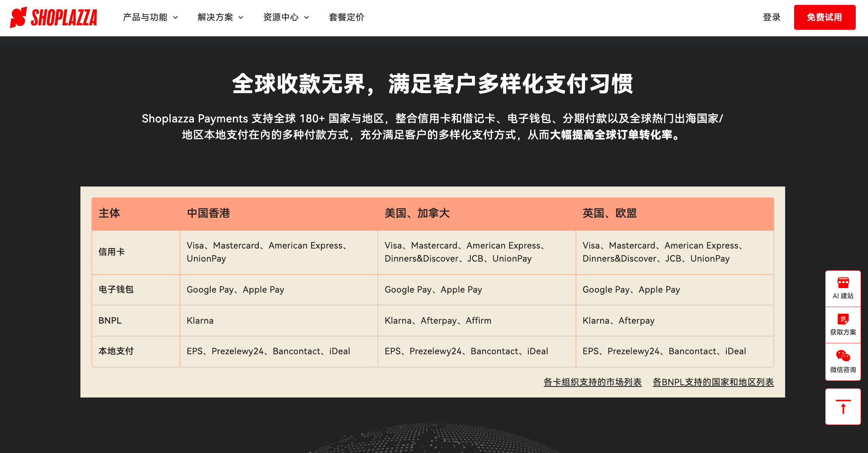Screen dimensions: 868x453
Task: Open the 微信咨询 WeChat icon
Action: (x=843, y=356)
